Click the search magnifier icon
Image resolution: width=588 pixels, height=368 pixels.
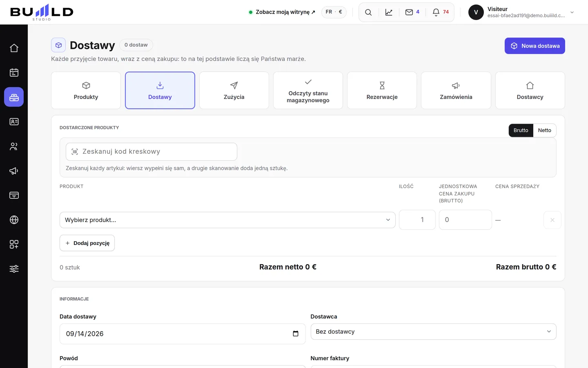[x=368, y=12]
